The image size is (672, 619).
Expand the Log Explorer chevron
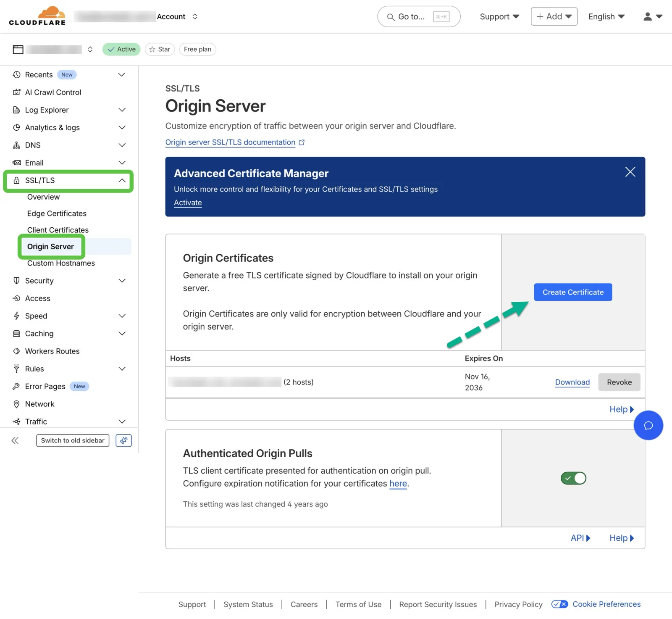122,110
